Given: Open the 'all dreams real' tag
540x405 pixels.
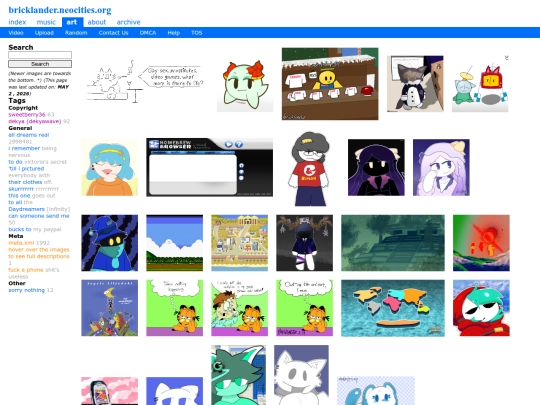Looking at the screenshot, I should [x=29, y=135].
